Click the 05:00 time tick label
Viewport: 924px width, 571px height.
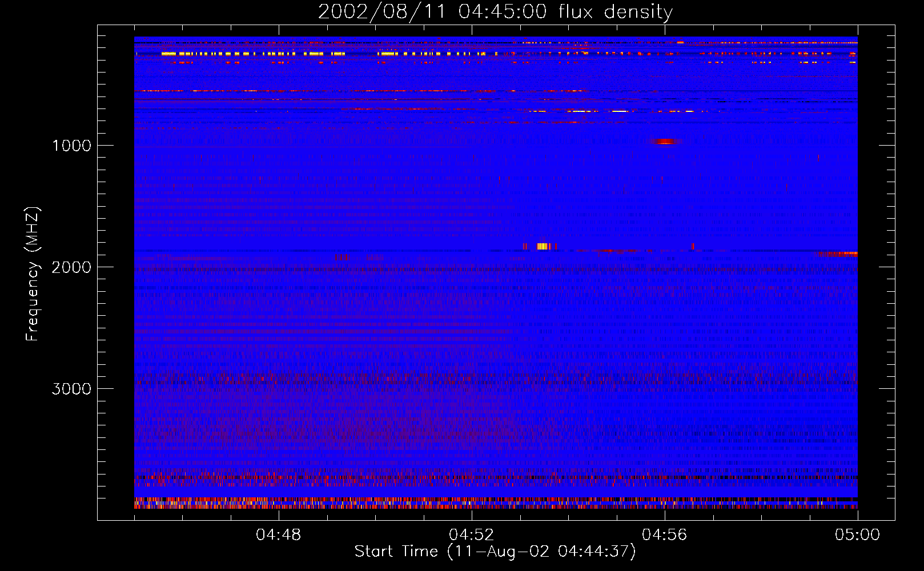[858, 534]
